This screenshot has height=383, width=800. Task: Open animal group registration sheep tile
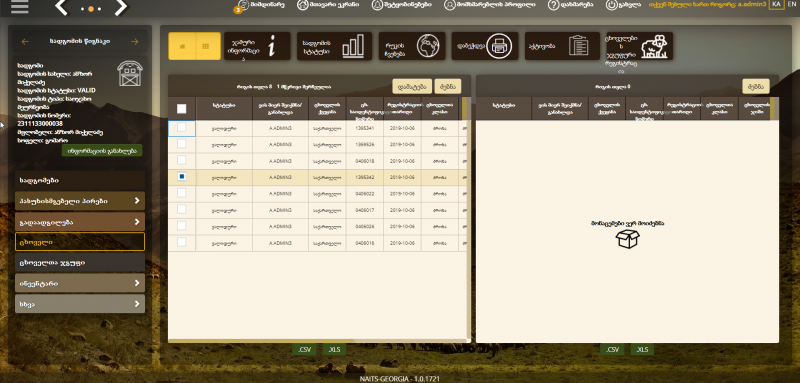(x=639, y=46)
